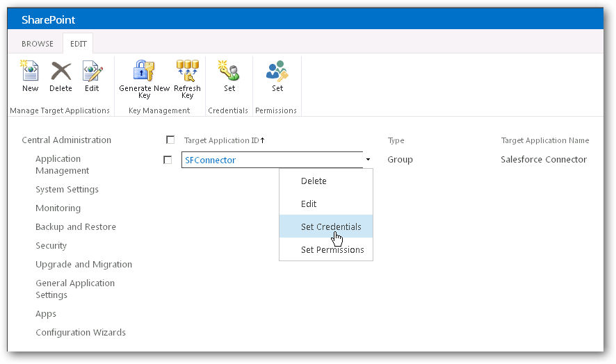Choose Set Permissions from context menu
Viewport: 616px width, 364px height.
tap(326, 249)
